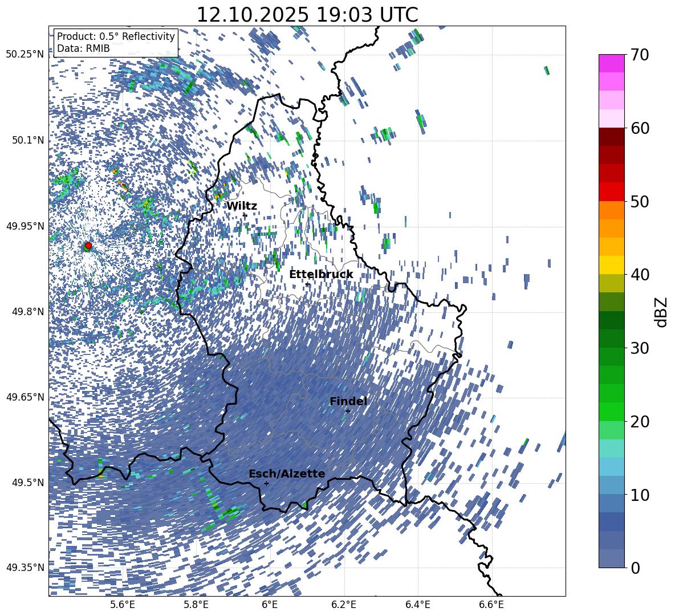Click the 30 tick on colorbar

click(640, 348)
